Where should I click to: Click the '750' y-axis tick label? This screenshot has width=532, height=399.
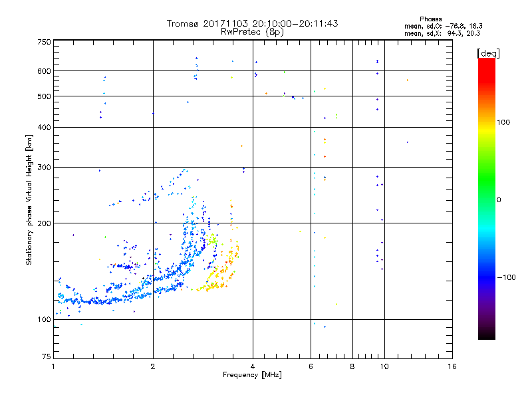[x=44, y=42]
